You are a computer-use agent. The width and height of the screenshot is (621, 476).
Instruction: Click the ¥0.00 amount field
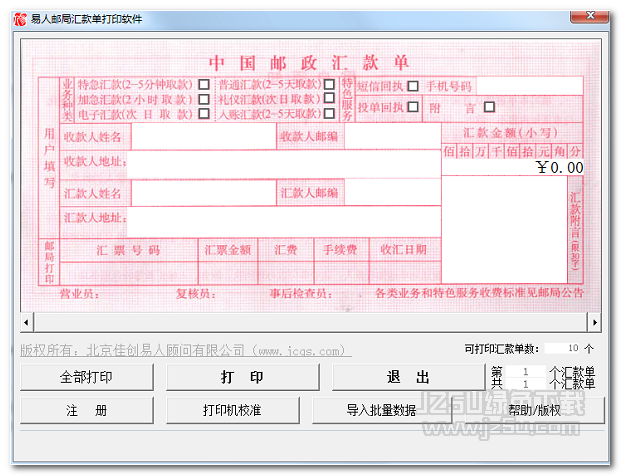(x=512, y=168)
